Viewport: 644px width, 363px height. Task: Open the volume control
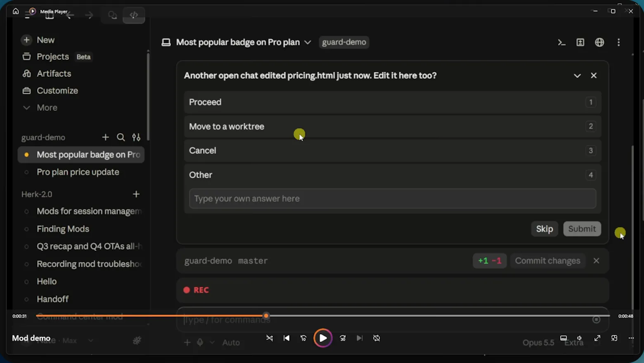(x=580, y=338)
